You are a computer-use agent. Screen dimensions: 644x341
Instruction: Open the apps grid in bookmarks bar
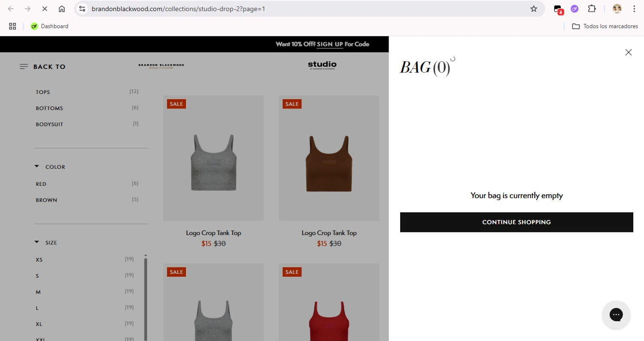(x=12, y=26)
